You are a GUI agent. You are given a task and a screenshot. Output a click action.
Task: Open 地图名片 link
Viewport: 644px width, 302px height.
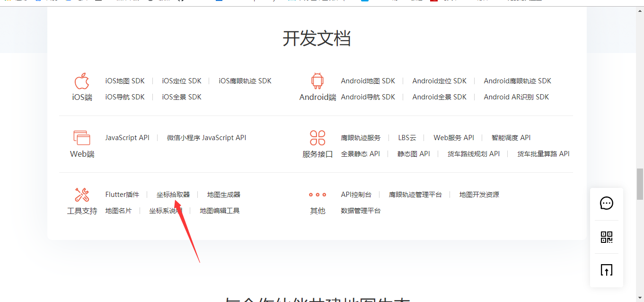point(118,211)
